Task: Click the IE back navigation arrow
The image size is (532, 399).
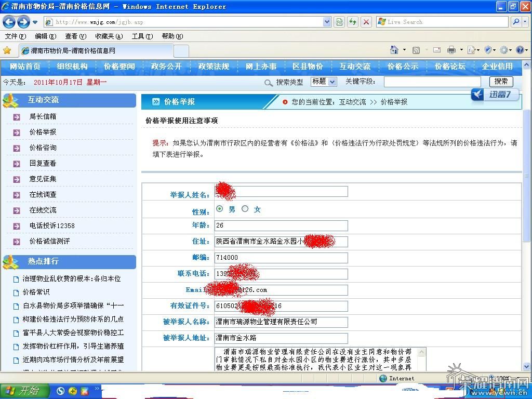Action: point(9,22)
